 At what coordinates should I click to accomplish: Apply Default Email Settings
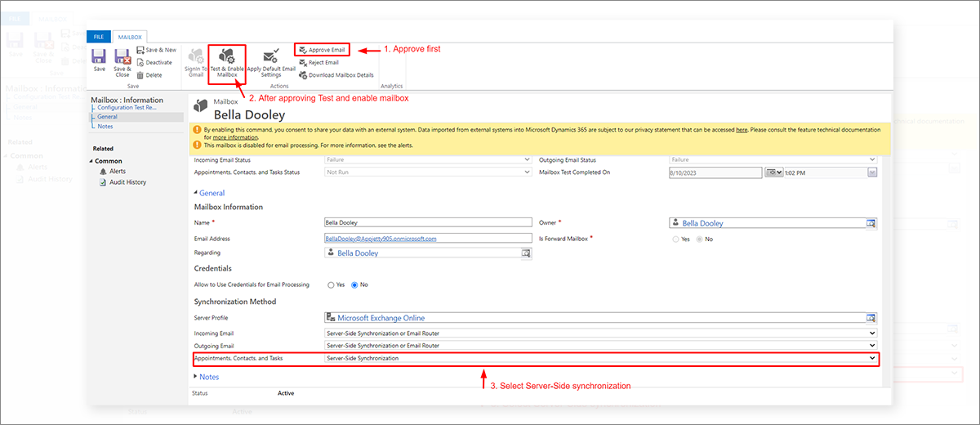271,62
